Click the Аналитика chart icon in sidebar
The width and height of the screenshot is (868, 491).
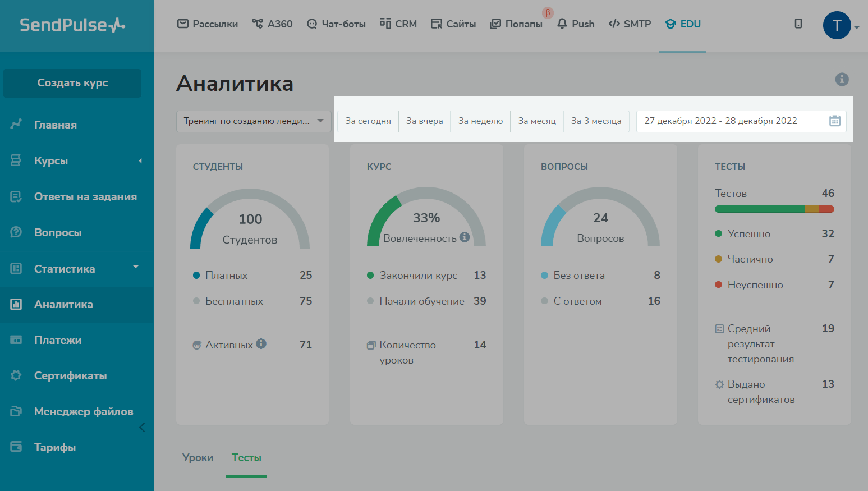[x=16, y=305]
